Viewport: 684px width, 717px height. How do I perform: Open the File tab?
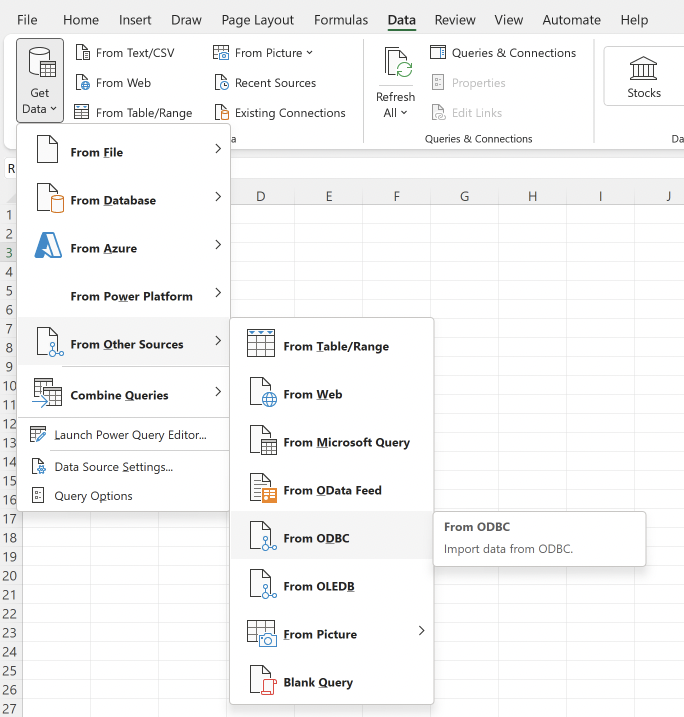[x=27, y=20]
